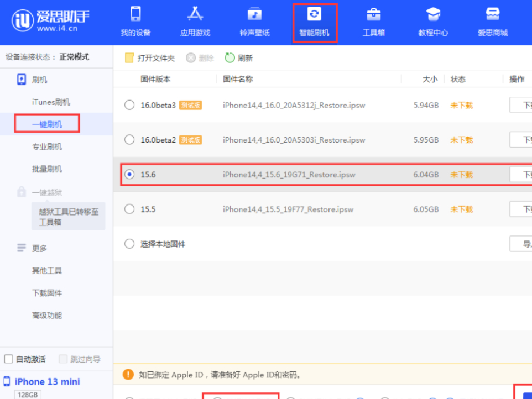
Task: Select the 16.0beta3 firmware radio button
Action: 129,105
